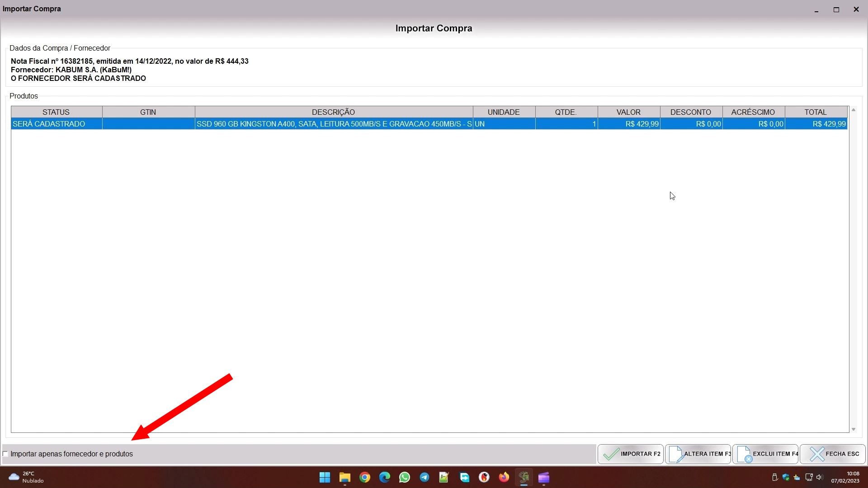Click the TOTAL column header
This screenshot has height=488, width=868.
coord(816,112)
